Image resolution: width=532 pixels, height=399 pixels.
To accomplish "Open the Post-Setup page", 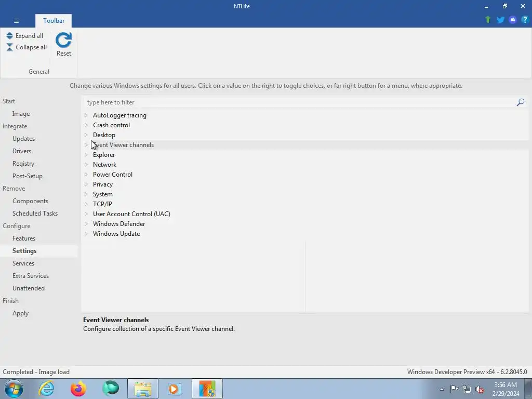I will point(28,176).
